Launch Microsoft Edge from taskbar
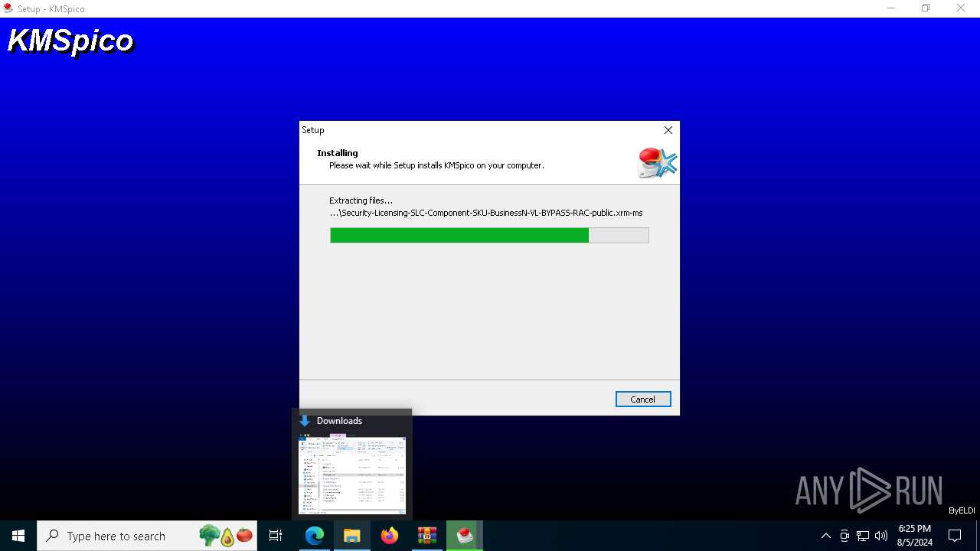This screenshot has height=551, width=980. pyautogui.click(x=315, y=536)
